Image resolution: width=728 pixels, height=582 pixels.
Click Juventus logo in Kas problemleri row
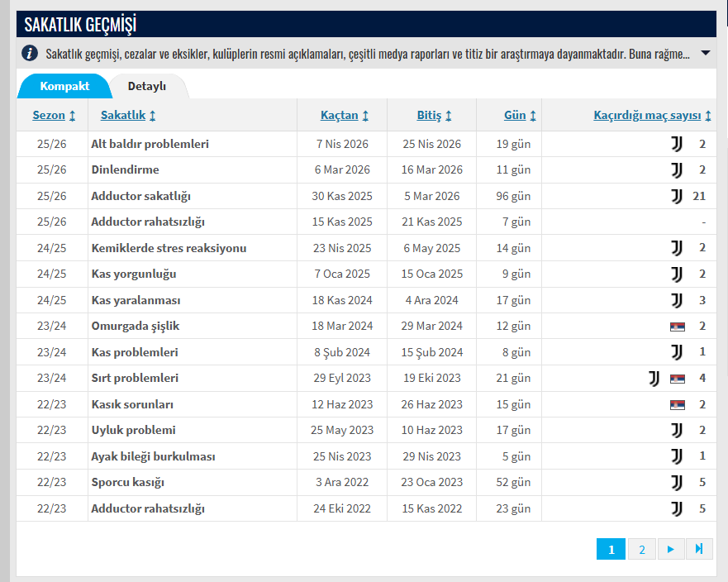click(x=677, y=352)
